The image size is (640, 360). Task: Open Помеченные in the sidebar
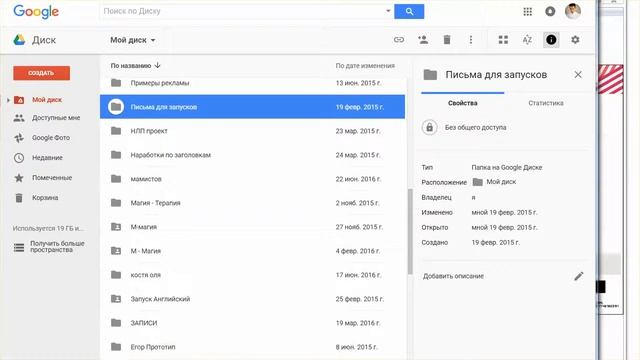pos(52,178)
